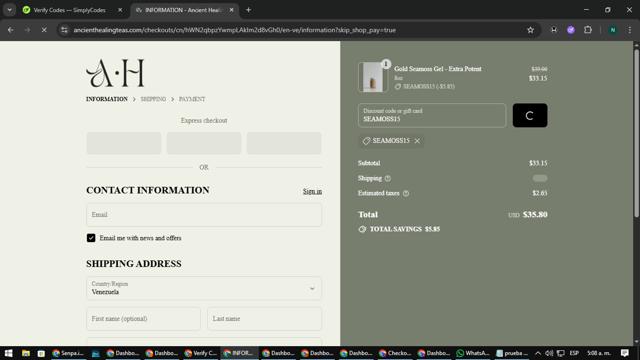The width and height of the screenshot is (640, 360).
Task: Open the Verify C... taskbar Chrome window
Action: [x=200, y=353]
